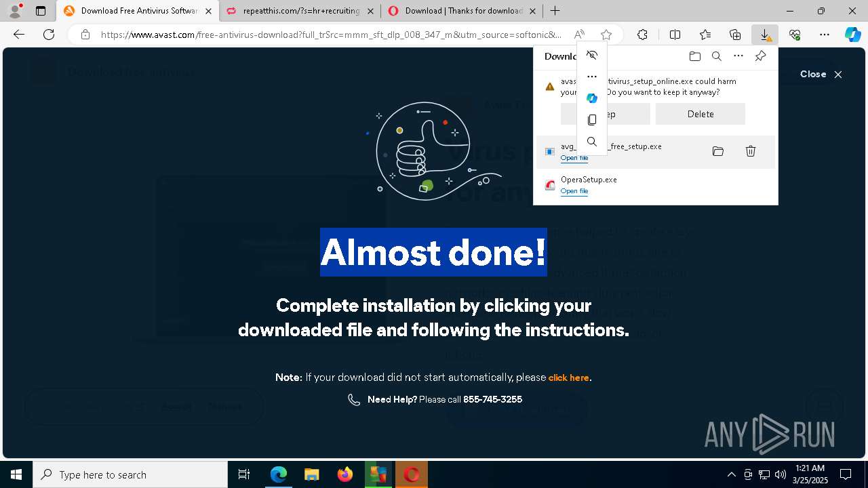Go back to the previous page
The width and height of the screenshot is (868, 488).
(x=19, y=35)
